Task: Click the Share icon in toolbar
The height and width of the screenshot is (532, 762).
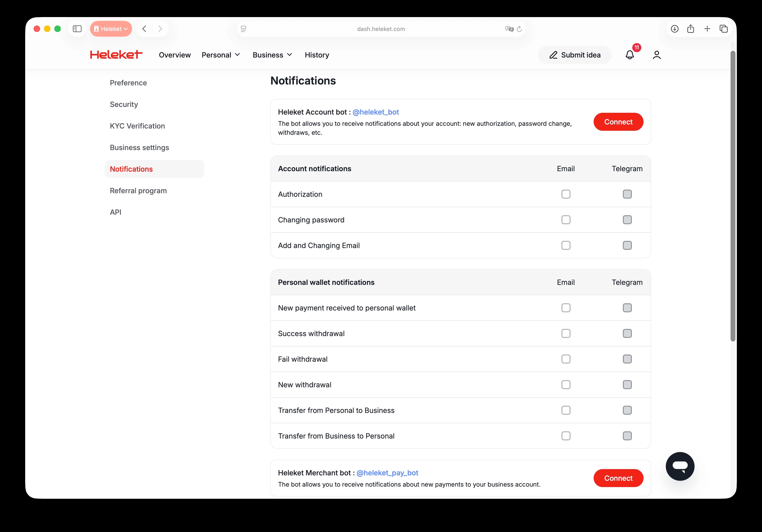Action: point(691,29)
